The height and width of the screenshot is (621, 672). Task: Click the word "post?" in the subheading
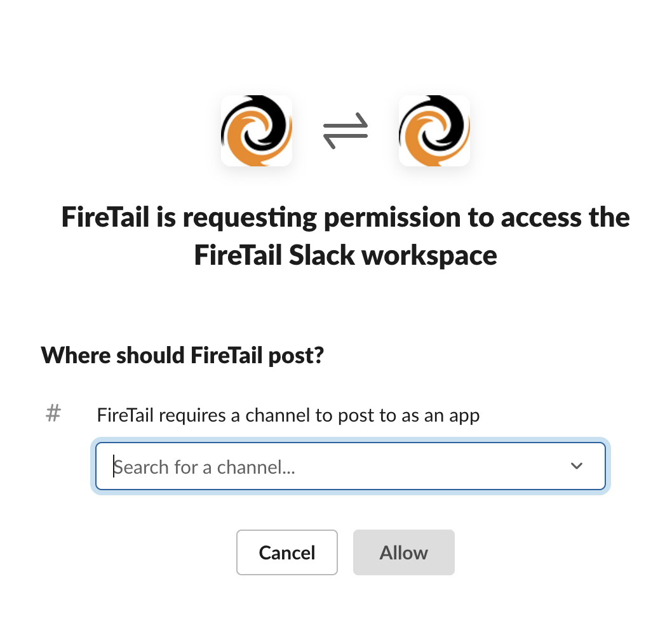299,356
